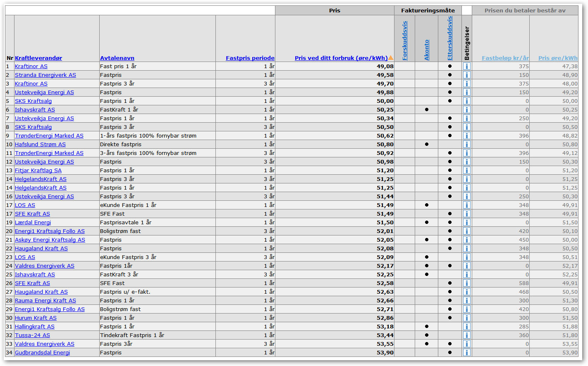Select the Fastbeløp value 588
The height and width of the screenshot is (366, 588).
(524, 283)
